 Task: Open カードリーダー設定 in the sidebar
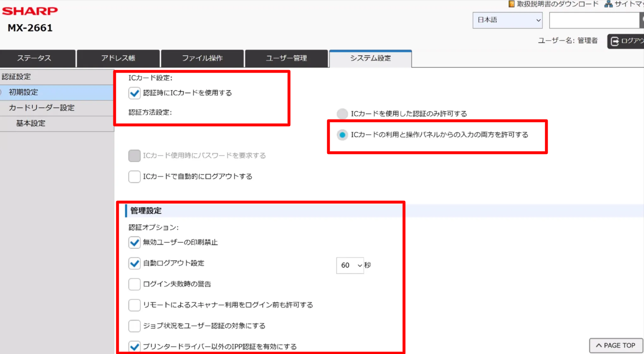[x=56, y=108]
